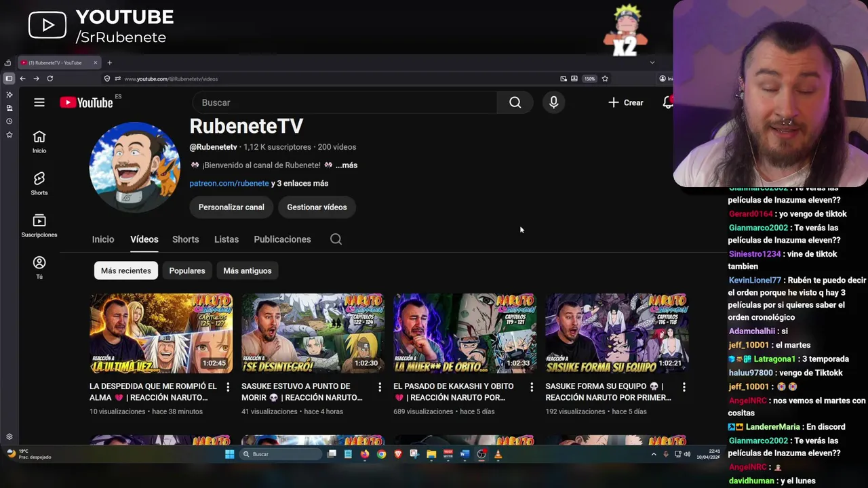Screen dimensions: 868x488
Task: Open VLC from the taskbar
Action: point(498,454)
